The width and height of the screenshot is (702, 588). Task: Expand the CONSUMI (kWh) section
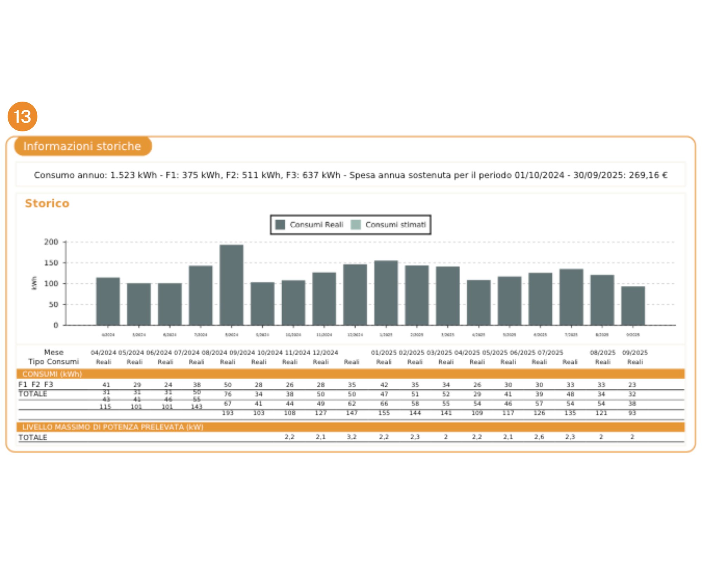[x=52, y=374]
